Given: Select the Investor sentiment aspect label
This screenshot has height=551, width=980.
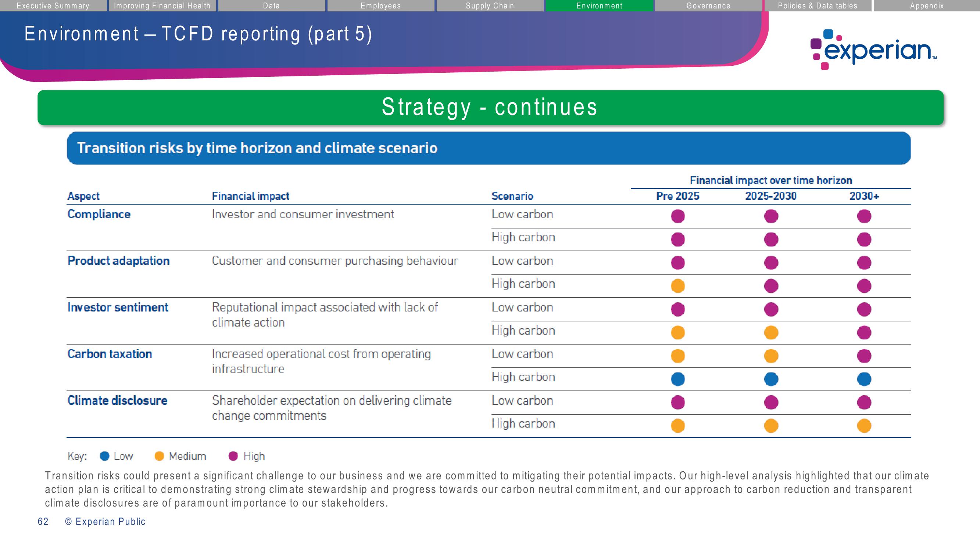Looking at the screenshot, I should [x=118, y=307].
